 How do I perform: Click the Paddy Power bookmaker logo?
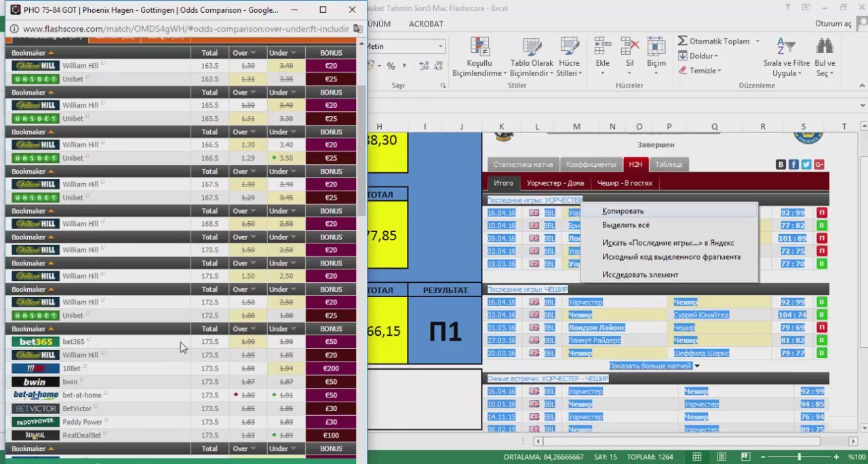[x=35, y=422]
